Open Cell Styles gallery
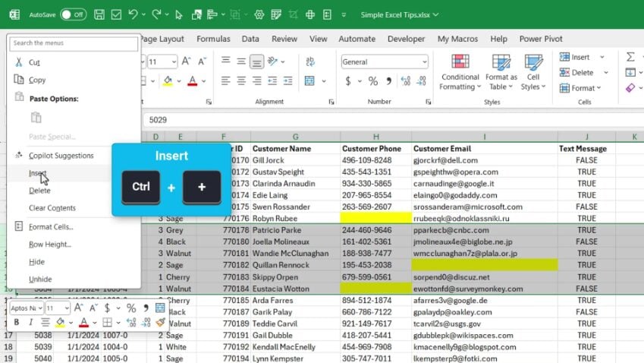Screen dimensions: 644x363 pyautogui.click(x=533, y=72)
